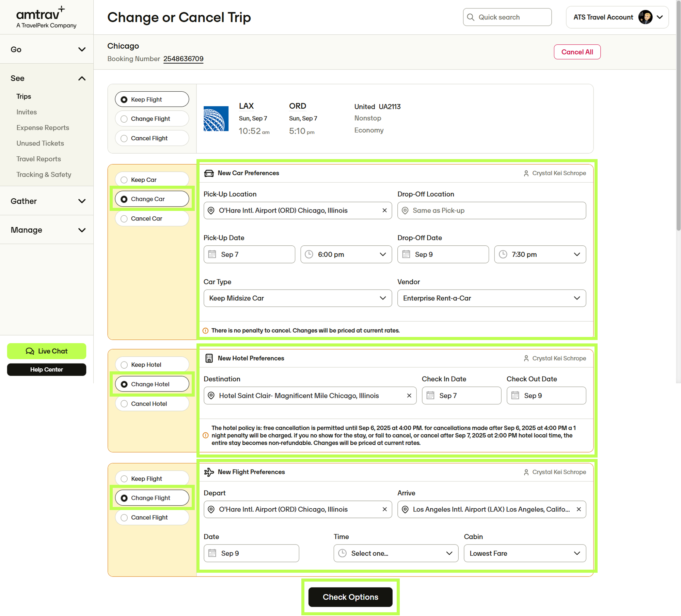Click the hotel building icon beside New Hotel Preferences
The width and height of the screenshot is (681, 616).
(x=209, y=358)
